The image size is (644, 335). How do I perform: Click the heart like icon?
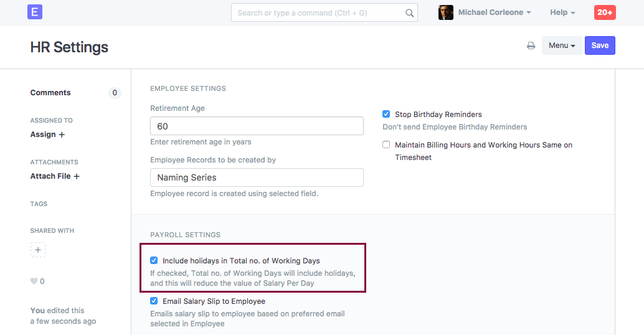[34, 281]
